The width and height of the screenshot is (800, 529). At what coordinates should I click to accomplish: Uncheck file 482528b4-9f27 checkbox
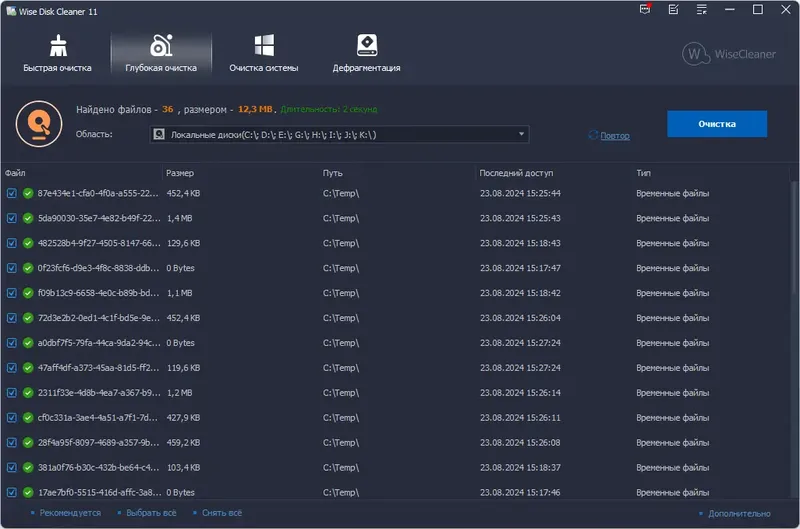click(12, 243)
